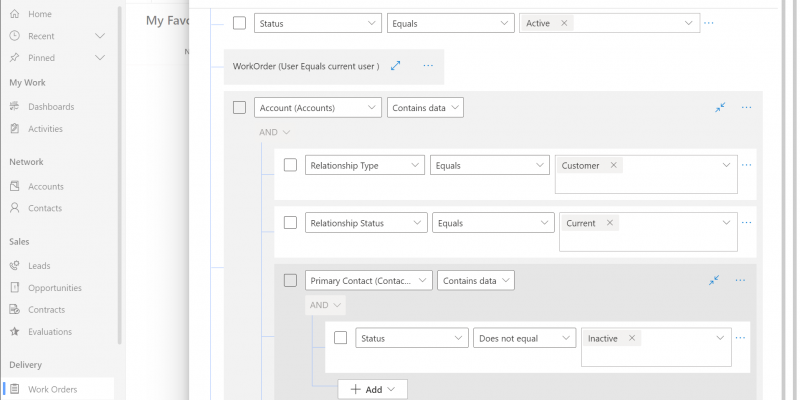Screen dimensions: 800x400
Task: Select the Relationship Status row checkbox
Action: point(290,223)
